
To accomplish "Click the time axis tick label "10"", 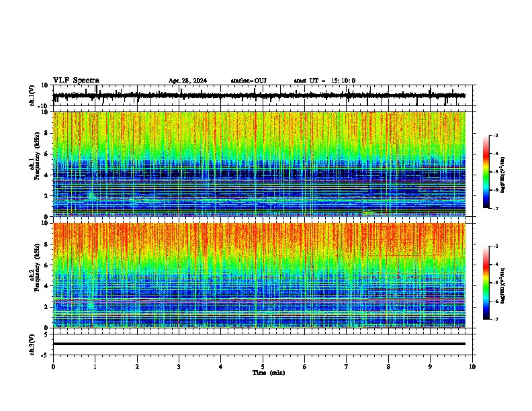I will pos(472,367).
